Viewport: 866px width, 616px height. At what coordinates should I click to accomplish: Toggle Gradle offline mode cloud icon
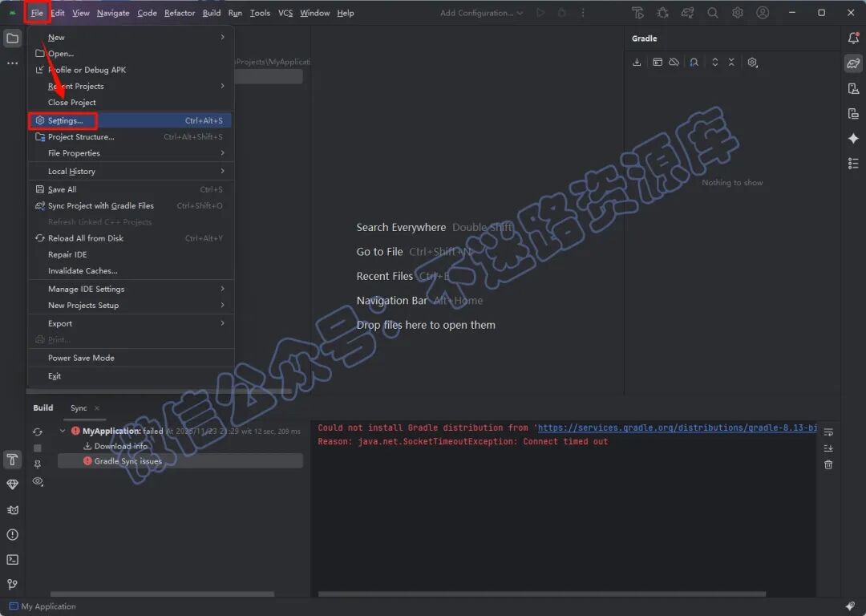[674, 63]
